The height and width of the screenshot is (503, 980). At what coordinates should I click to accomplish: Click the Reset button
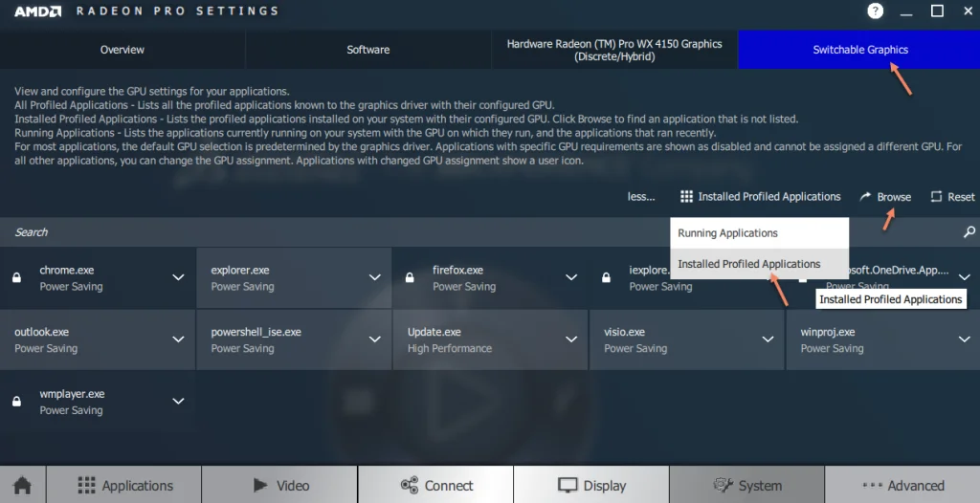click(952, 197)
